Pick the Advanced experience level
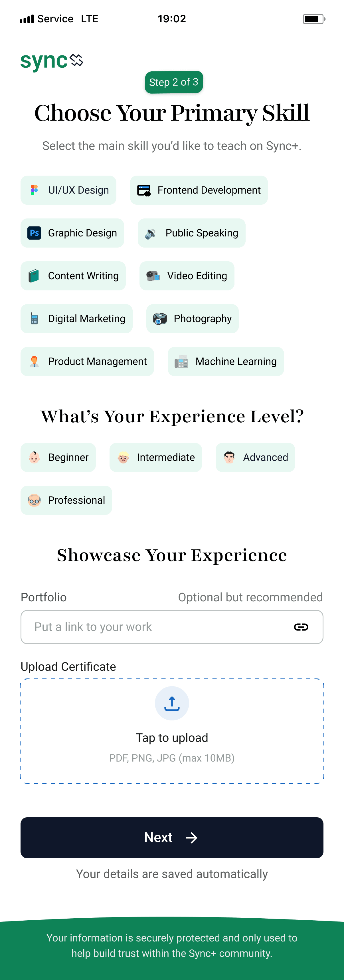Screen dimensions: 344x980 [256, 457]
